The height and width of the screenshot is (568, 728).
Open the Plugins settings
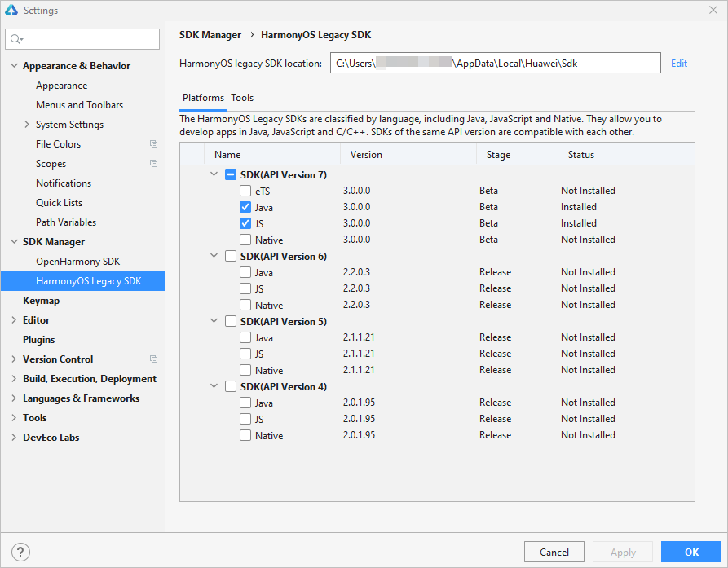[39, 340]
